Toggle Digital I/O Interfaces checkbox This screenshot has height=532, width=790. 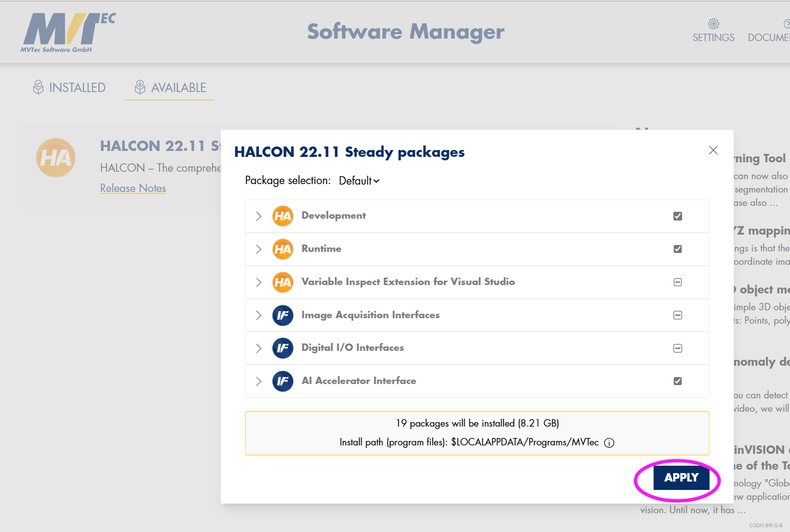pyautogui.click(x=678, y=348)
